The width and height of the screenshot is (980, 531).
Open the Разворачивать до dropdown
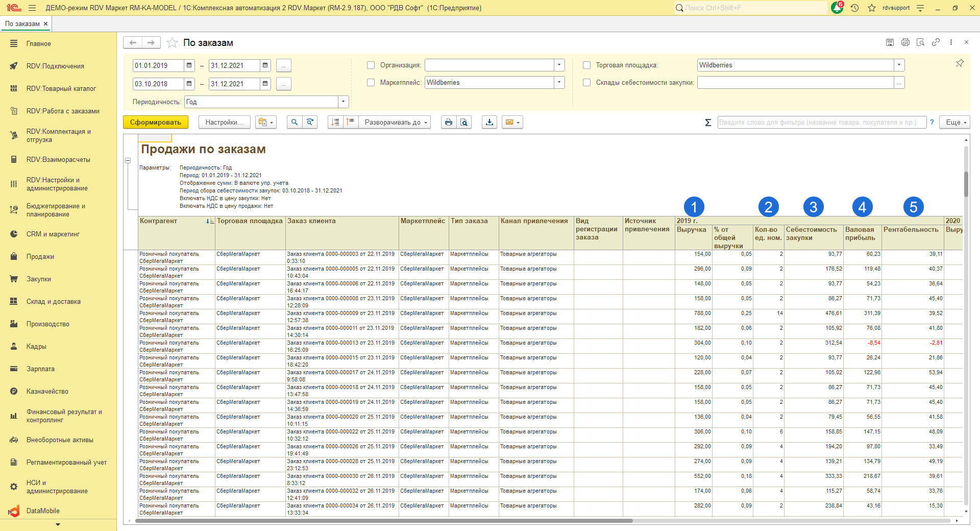(x=395, y=122)
